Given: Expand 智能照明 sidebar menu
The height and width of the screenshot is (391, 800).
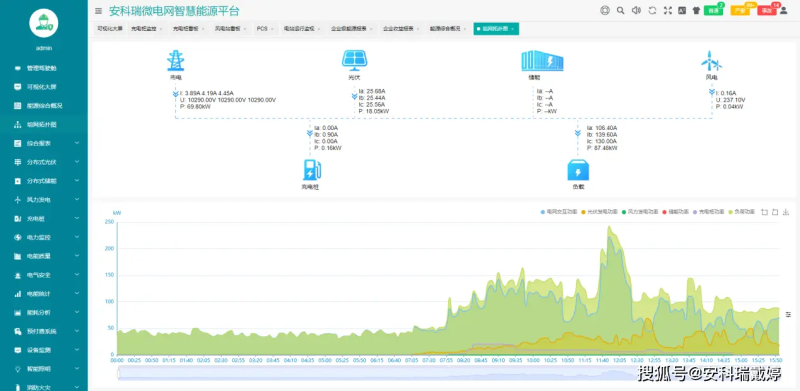Looking at the screenshot, I should pos(44,369).
